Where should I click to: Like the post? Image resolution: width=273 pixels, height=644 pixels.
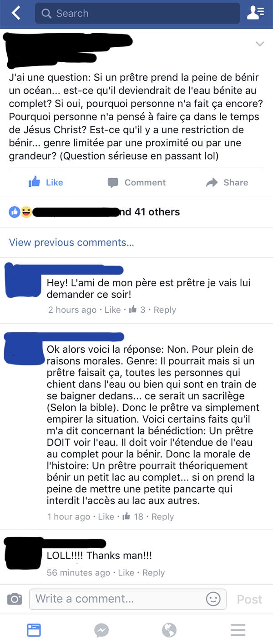[x=45, y=182]
